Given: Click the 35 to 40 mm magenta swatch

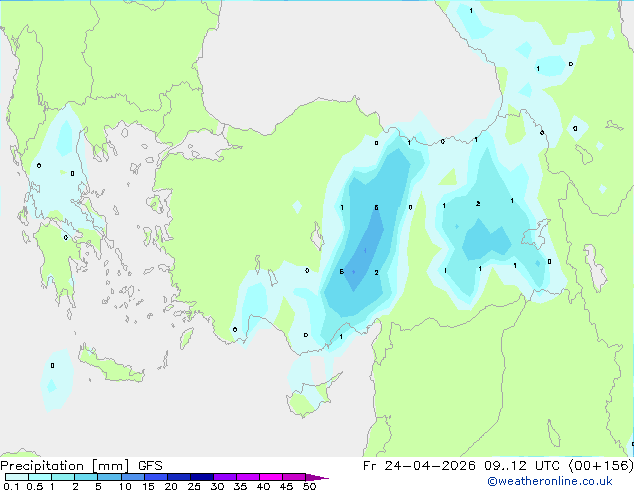Looking at the screenshot, I should (248, 477).
